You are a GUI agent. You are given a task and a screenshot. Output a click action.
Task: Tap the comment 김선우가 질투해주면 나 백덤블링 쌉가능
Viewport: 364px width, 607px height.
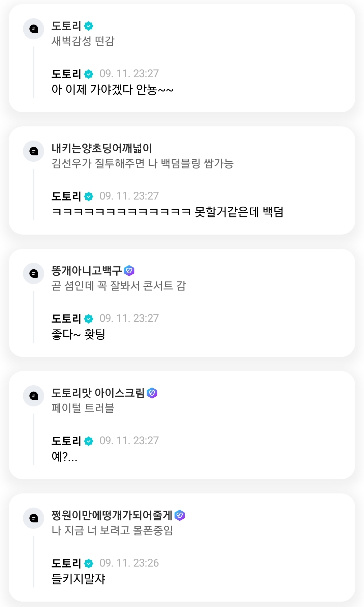tap(142, 163)
